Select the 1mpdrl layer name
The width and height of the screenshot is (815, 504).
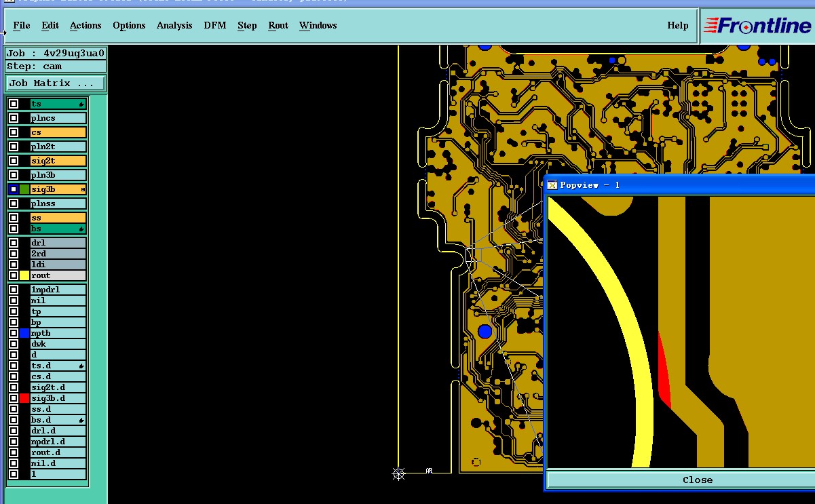pos(58,290)
